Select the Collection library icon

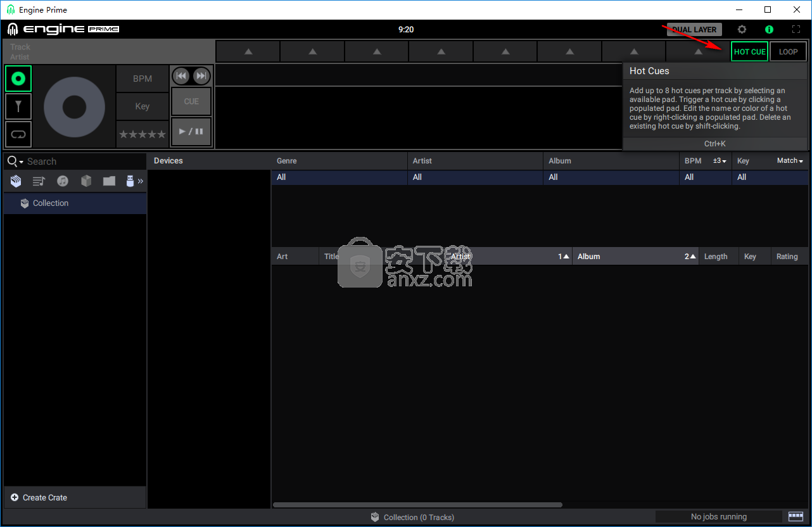coord(16,181)
